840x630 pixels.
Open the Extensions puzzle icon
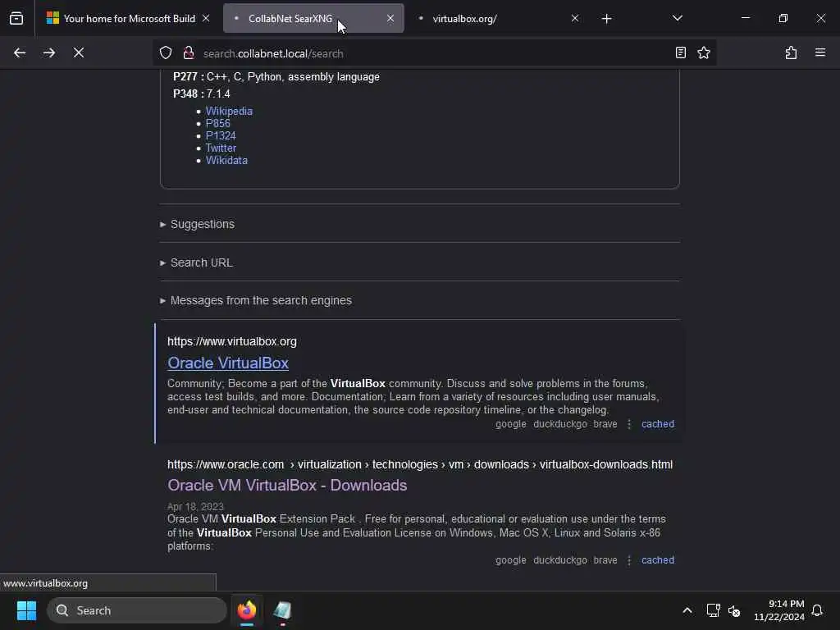[x=791, y=53]
